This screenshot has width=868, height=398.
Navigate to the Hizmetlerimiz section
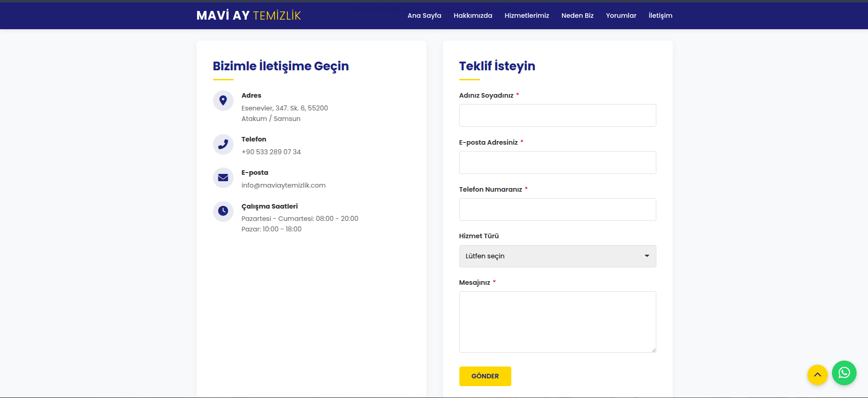(526, 16)
